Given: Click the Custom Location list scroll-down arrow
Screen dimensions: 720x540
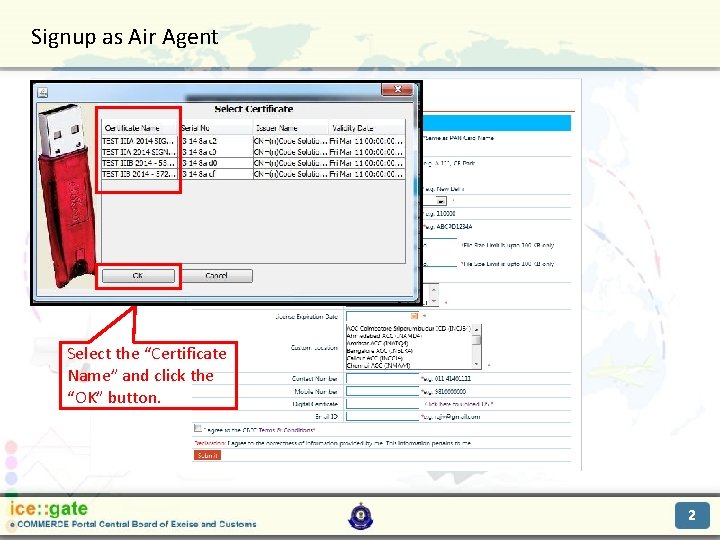Looking at the screenshot, I should point(477,365).
